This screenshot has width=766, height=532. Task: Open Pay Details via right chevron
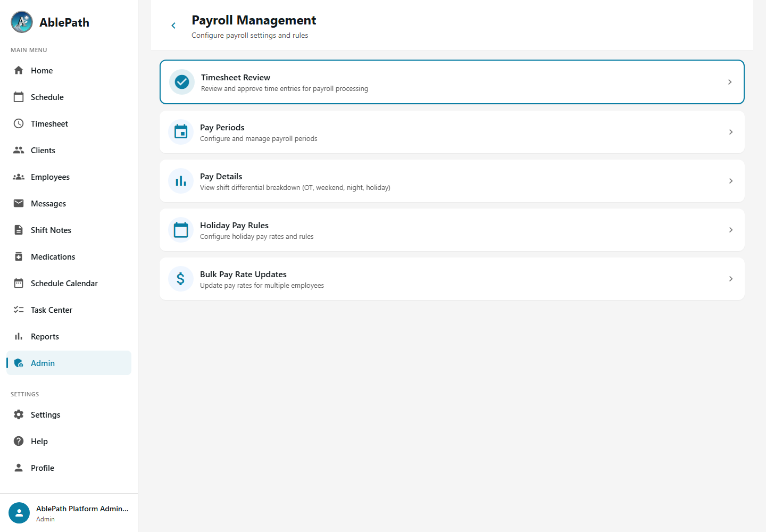[x=731, y=181]
